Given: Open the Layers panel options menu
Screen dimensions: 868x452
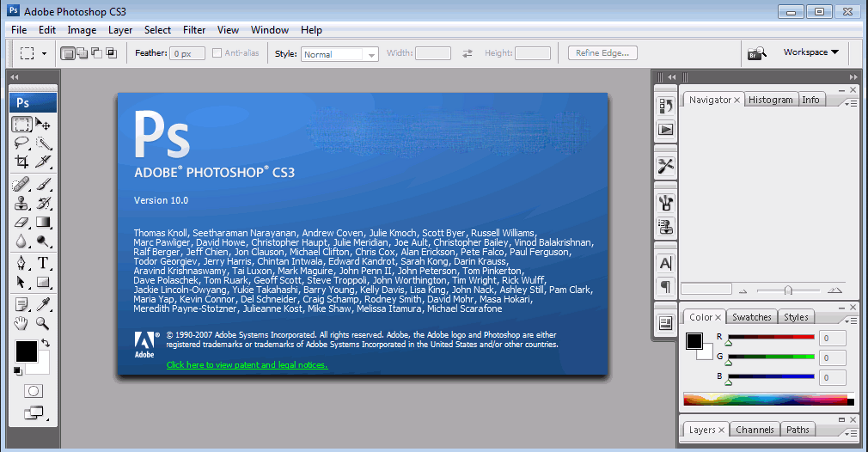Looking at the screenshot, I should tap(851, 433).
